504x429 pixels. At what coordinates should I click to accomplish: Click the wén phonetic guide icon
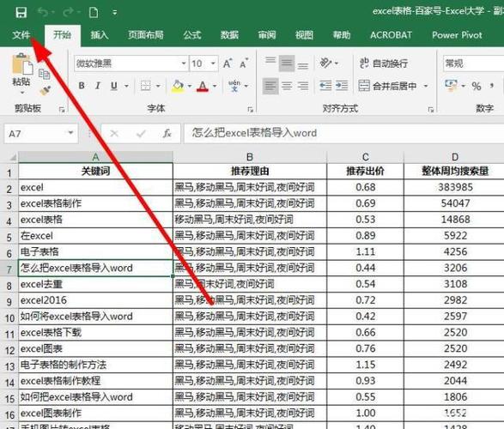[234, 86]
